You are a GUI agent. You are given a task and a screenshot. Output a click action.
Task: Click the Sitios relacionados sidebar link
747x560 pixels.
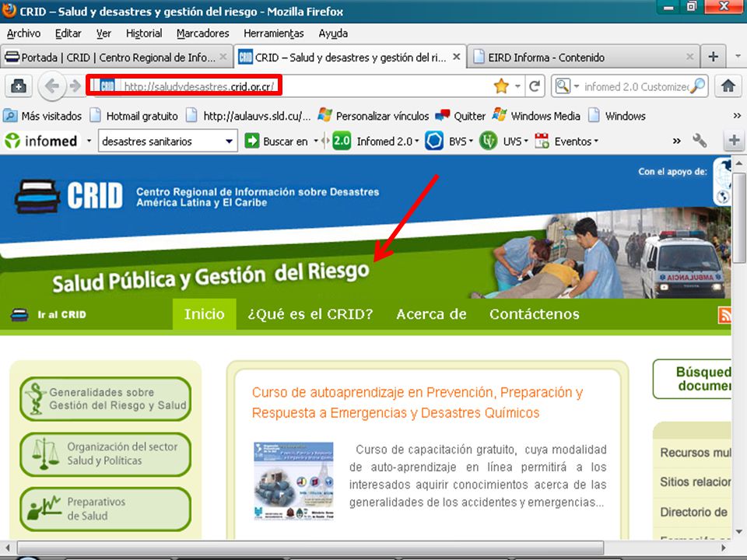tap(695, 482)
